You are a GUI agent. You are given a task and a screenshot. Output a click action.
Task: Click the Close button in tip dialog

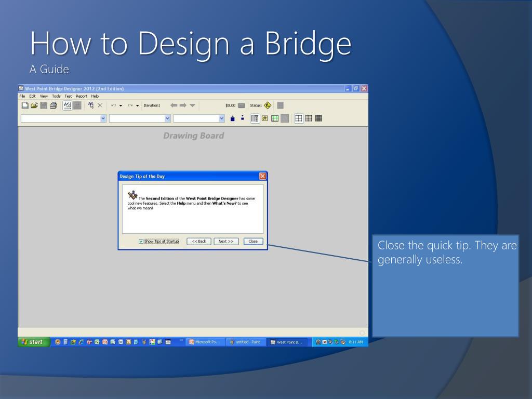(253, 241)
